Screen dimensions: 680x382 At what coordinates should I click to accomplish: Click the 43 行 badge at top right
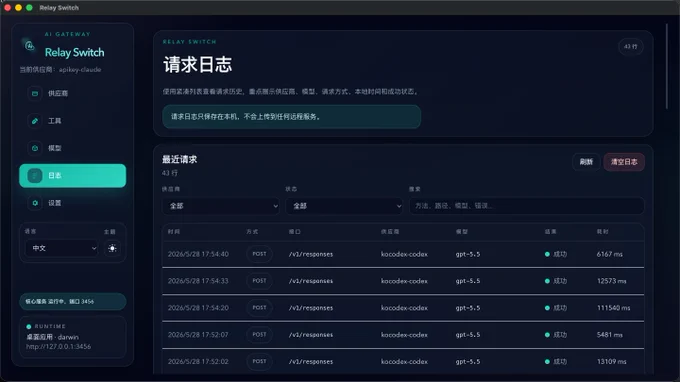pyautogui.click(x=631, y=46)
